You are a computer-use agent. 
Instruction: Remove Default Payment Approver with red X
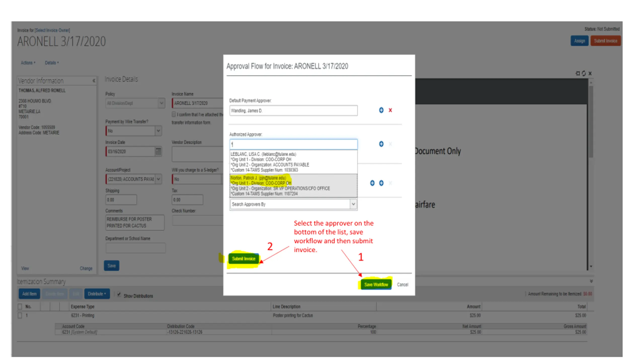pos(390,110)
